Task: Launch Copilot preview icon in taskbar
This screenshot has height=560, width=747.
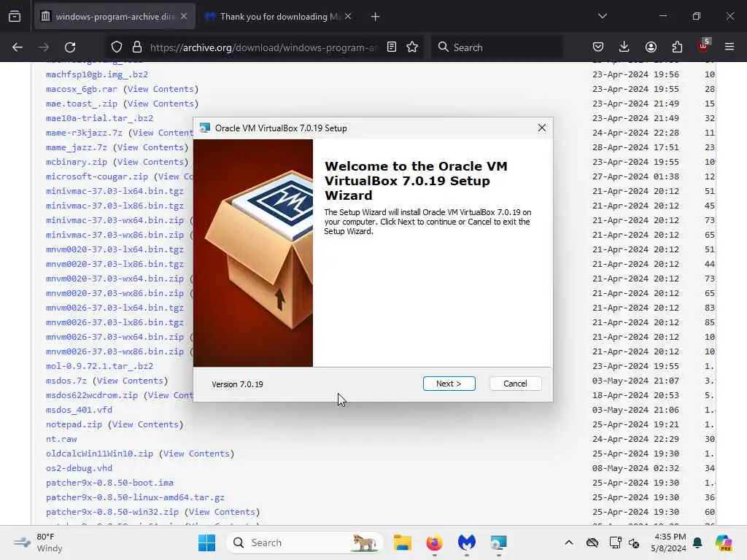Action: [724, 542]
